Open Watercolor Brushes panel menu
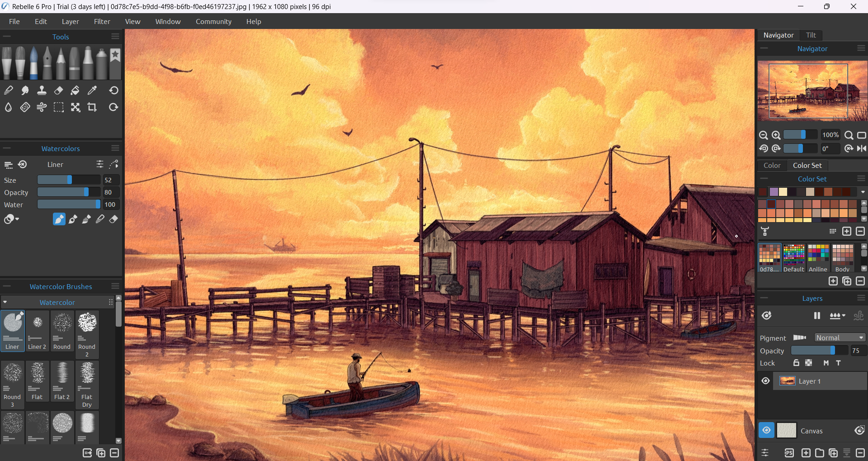This screenshot has width=868, height=461. pyautogui.click(x=115, y=286)
